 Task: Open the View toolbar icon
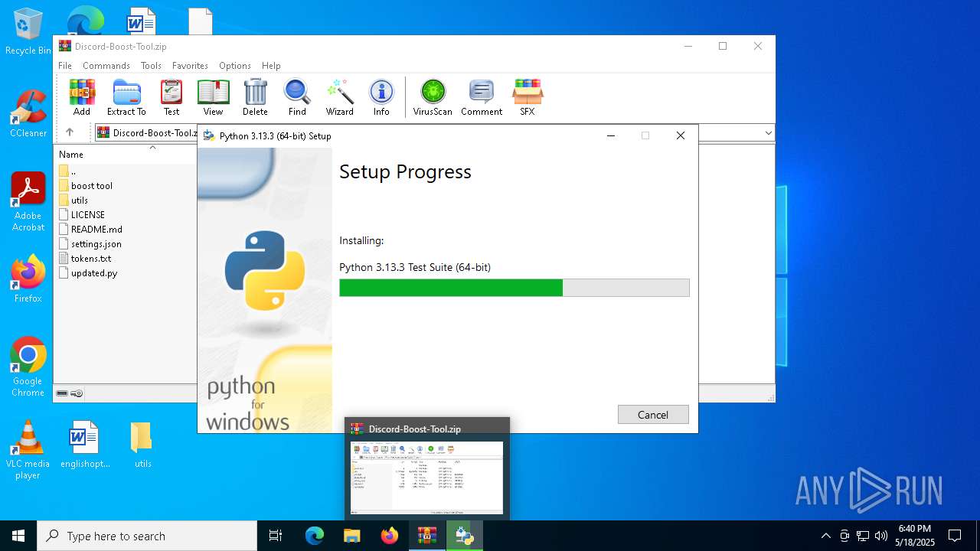[213, 97]
